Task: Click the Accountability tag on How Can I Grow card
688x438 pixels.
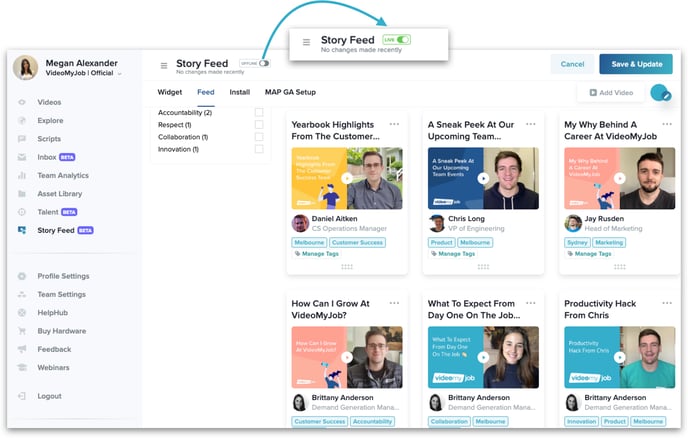Action: point(372,421)
